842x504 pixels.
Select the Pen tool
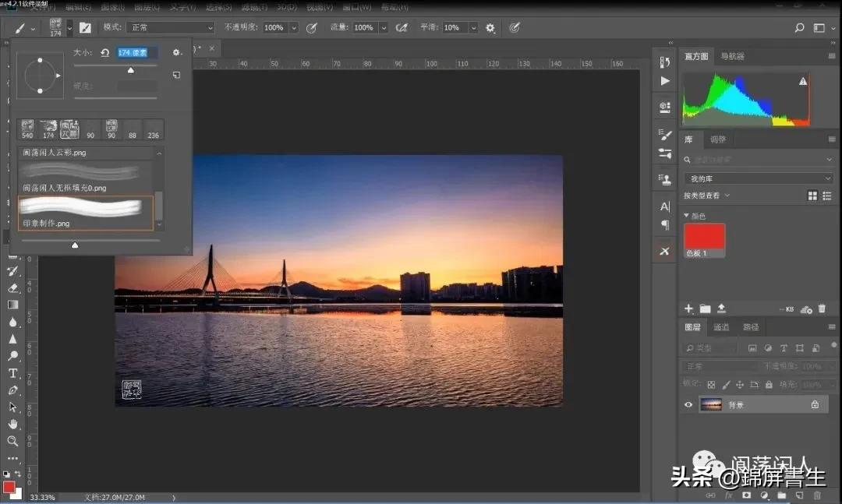point(12,390)
